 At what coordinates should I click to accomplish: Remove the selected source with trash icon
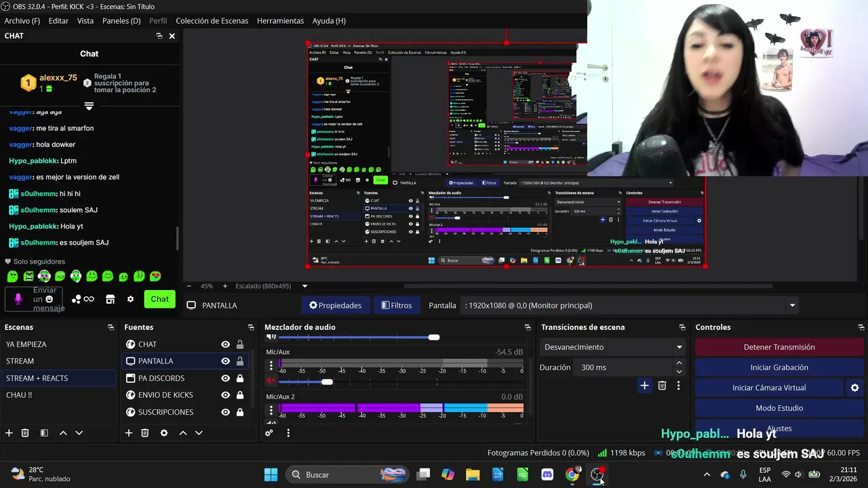pyautogui.click(x=144, y=433)
